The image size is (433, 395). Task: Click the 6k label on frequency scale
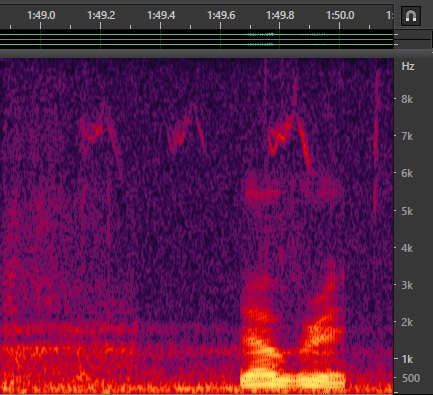pyautogui.click(x=407, y=173)
